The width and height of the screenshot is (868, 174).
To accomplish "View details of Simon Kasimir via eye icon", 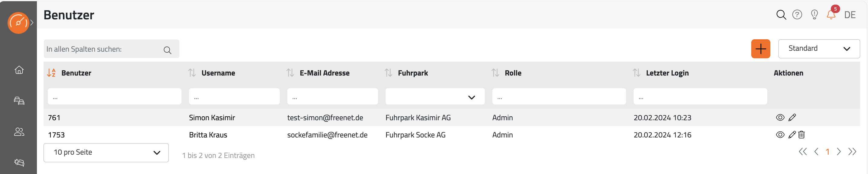I will (x=780, y=117).
